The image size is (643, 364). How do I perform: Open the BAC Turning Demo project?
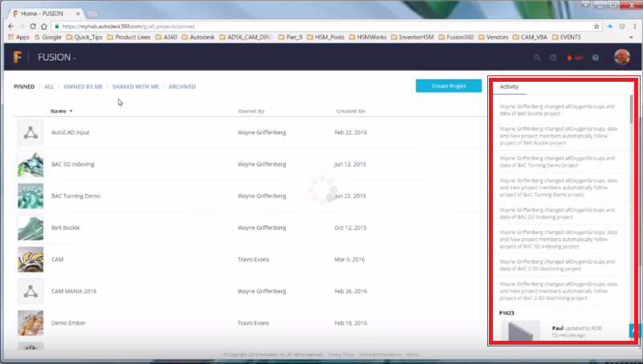[x=75, y=196]
